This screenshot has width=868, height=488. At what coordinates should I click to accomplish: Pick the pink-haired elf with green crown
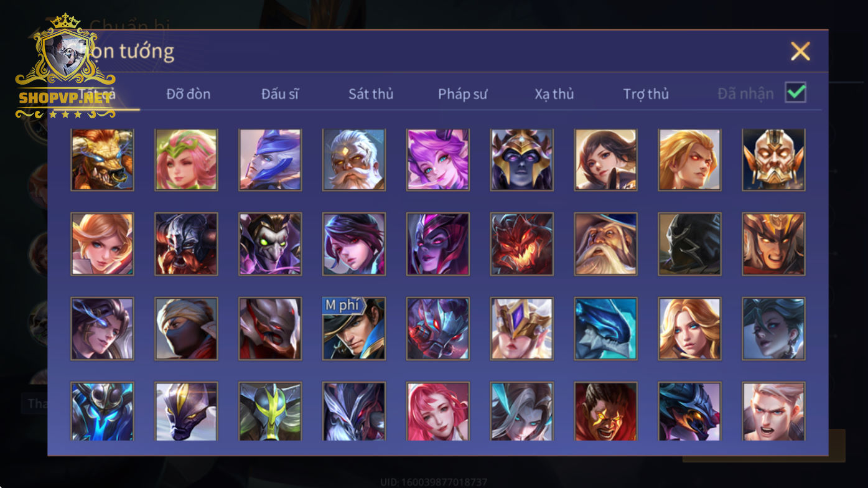(186, 160)
